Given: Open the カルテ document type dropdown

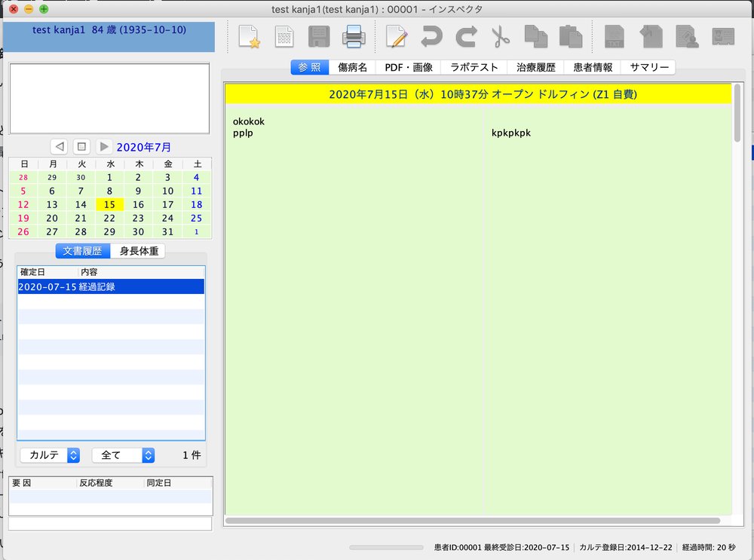Looking at the screenshot, I should [50, 454].
